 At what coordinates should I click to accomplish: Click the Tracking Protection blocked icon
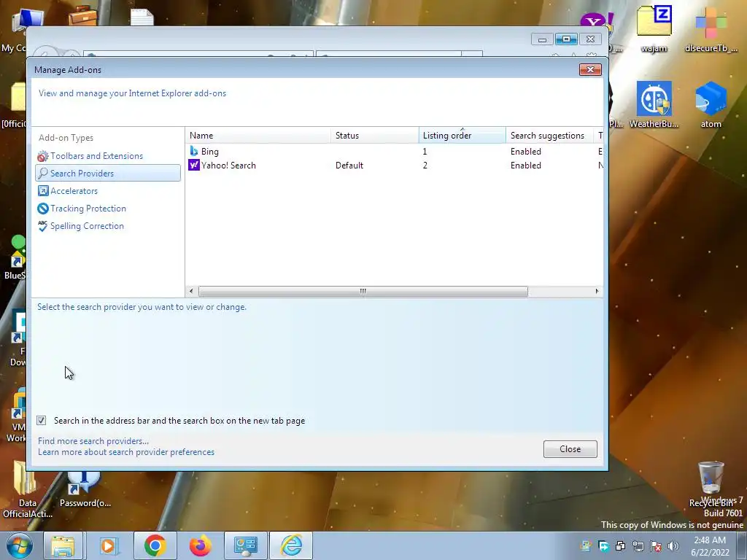43,209
